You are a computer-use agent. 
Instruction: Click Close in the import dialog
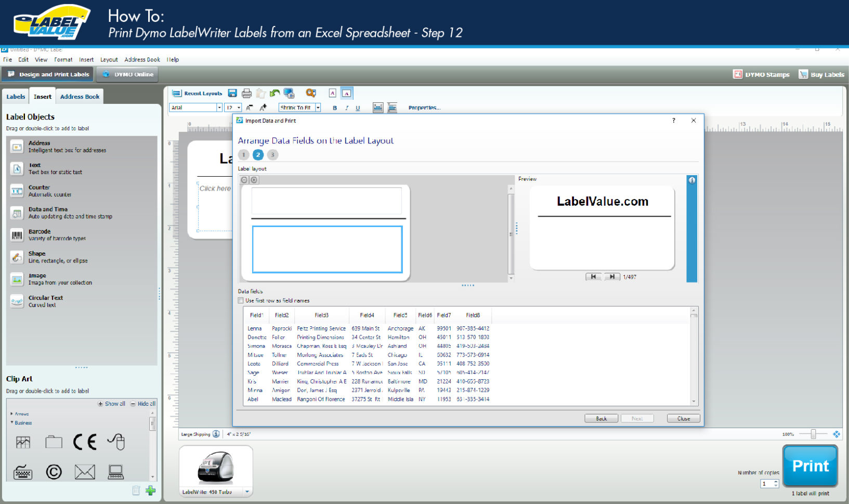pyautogui.click(x=683, y=418)
